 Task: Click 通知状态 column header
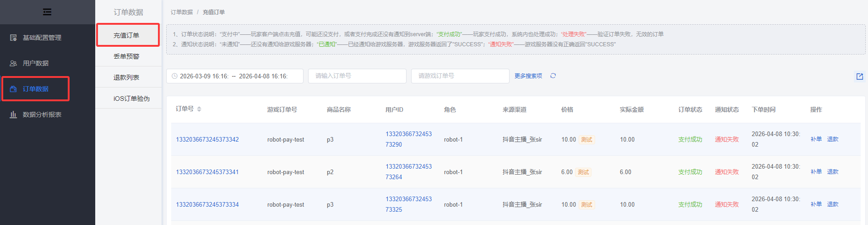(x=727, y=110)
